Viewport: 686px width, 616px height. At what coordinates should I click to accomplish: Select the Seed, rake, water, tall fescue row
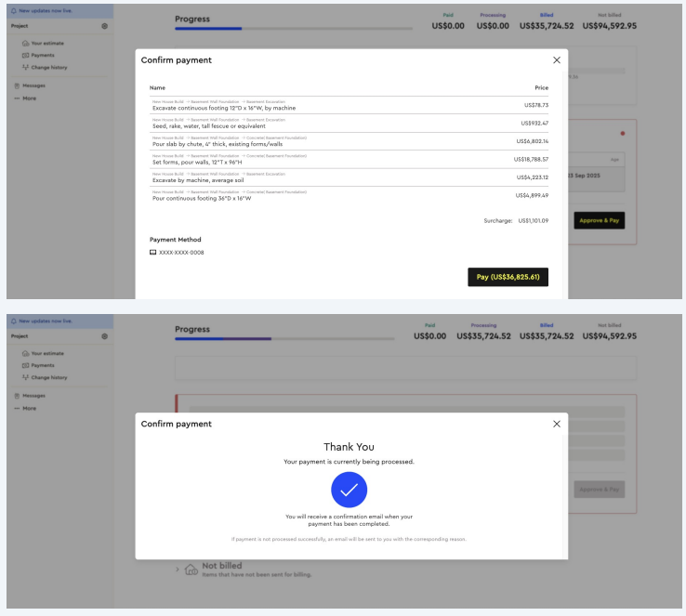click(x=350, y=124)
